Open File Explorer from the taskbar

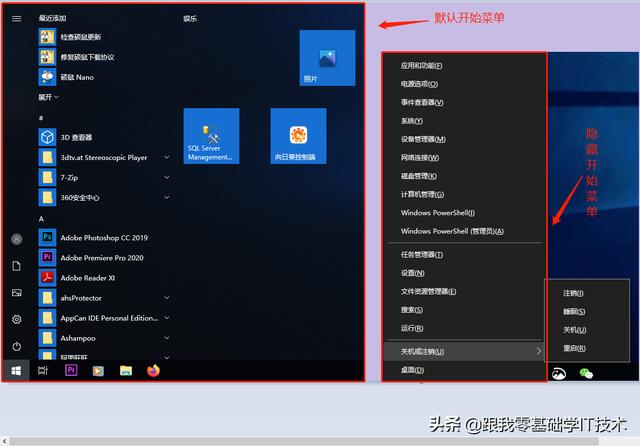click(126, 371)
